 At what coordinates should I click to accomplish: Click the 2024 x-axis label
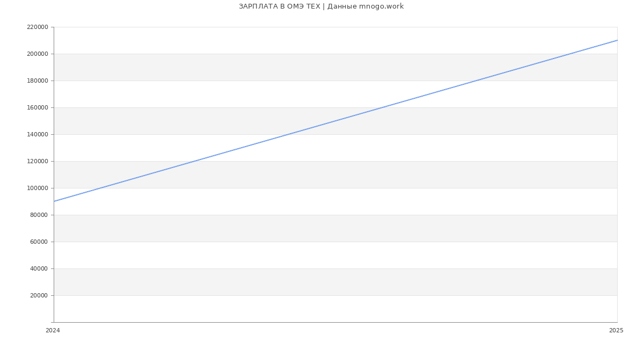pos(53,331)
